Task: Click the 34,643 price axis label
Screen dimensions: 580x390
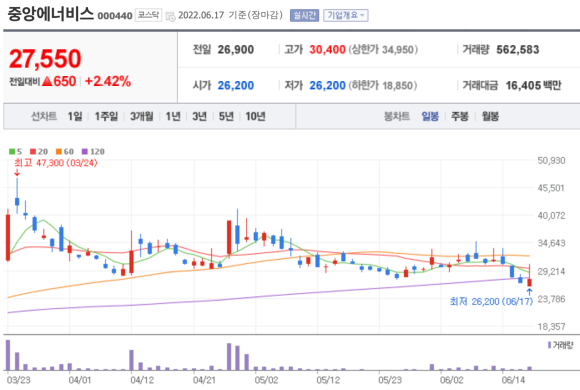Action: 551,243
